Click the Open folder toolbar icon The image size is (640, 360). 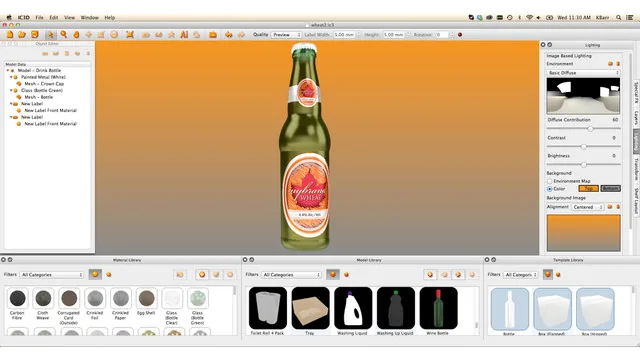tap(22, 35)
